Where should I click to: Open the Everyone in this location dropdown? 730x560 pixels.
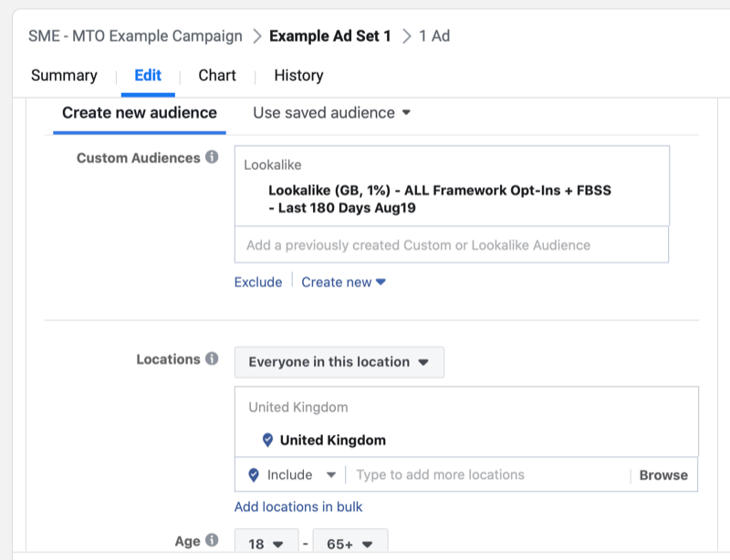[x=339, y=362]
